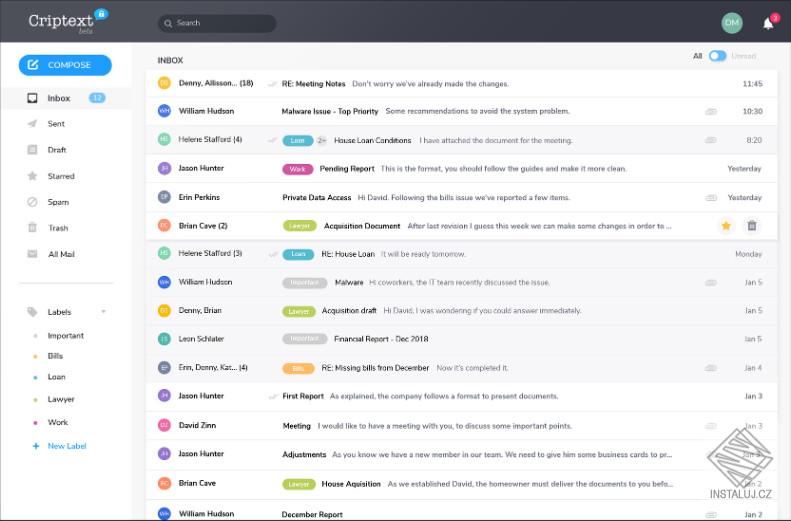Click the search magnifier icon
This screenshot has height=521, width=791.
tap(168, 23)
